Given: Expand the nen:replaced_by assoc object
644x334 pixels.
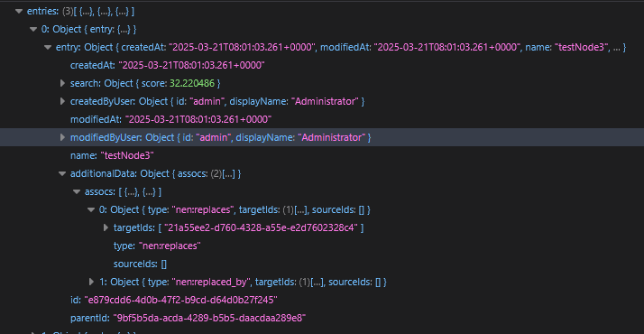Looking at the screenshot, I should point(91,283).
